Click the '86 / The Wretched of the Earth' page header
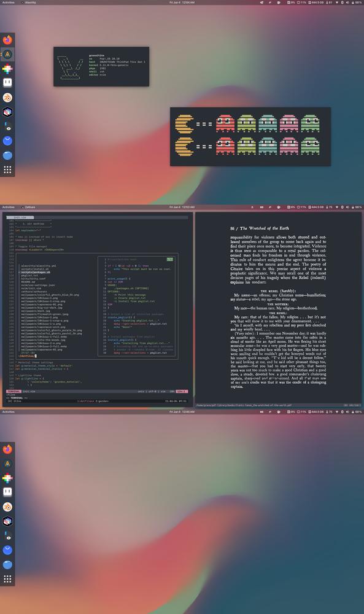364x614 pixels. (260, 228)
